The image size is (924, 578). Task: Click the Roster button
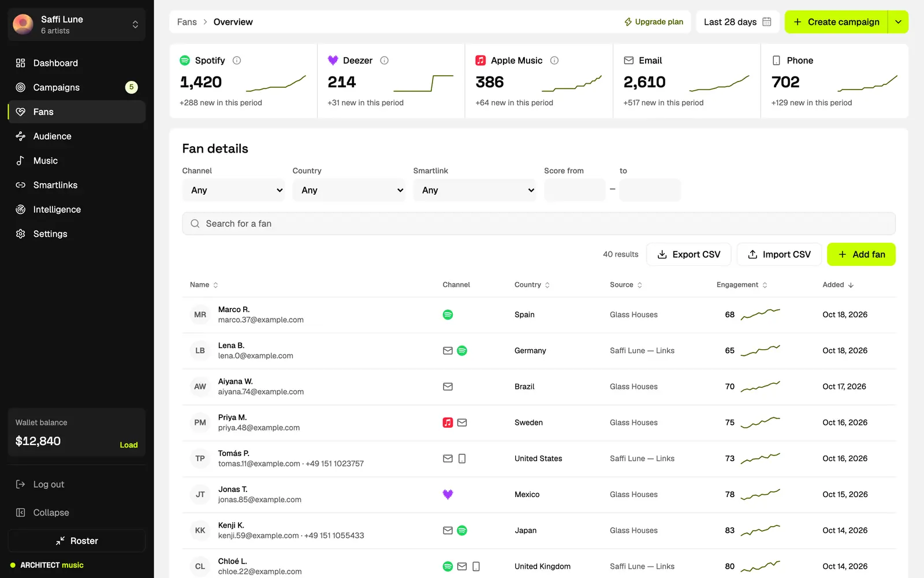76,541
